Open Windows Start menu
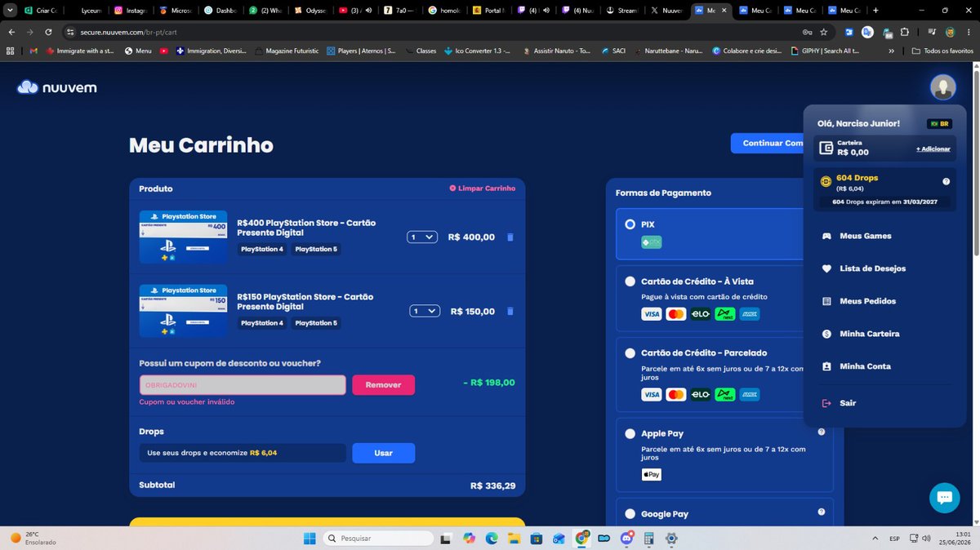Viewport: 980px width, 550px height. 310,539
